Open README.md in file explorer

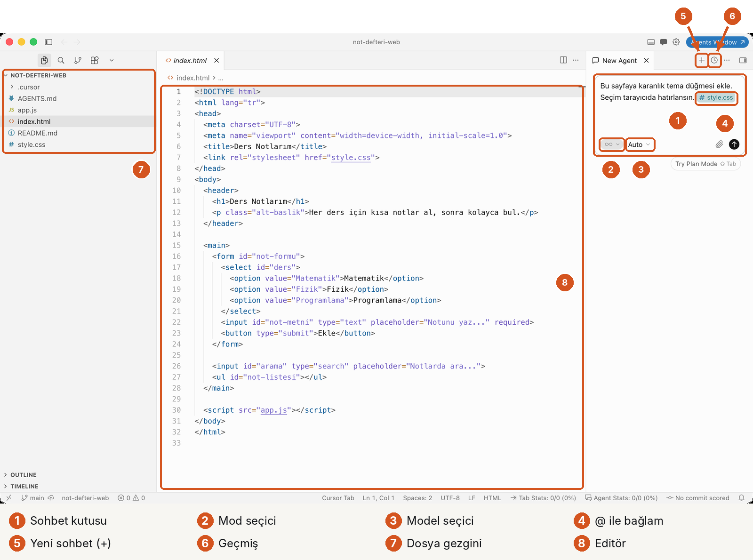coord(79,133)
